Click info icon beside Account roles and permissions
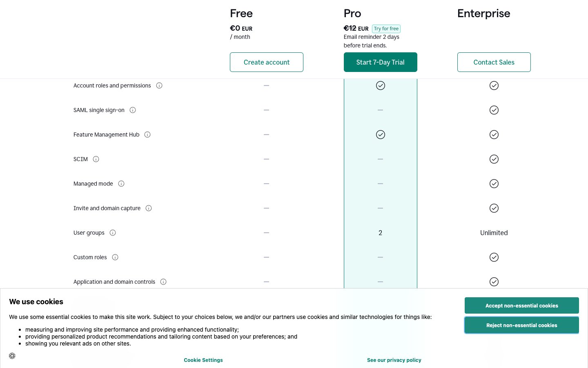 tap(159, 85)
